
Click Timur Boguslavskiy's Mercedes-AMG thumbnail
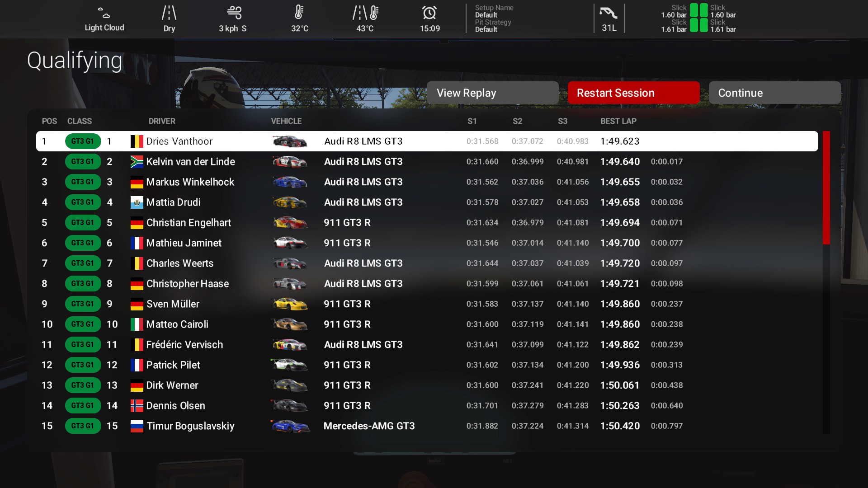pyautogui.click(x=290, y=426)
